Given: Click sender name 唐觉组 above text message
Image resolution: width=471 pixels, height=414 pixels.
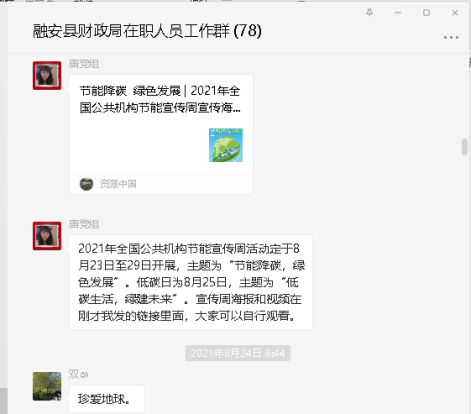Looking at the screenshot, I should [84, 224].
